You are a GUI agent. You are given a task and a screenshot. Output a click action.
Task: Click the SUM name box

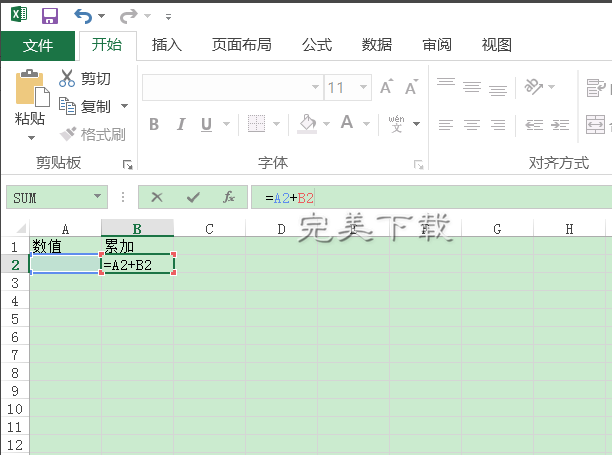click(x=48, y=197)
